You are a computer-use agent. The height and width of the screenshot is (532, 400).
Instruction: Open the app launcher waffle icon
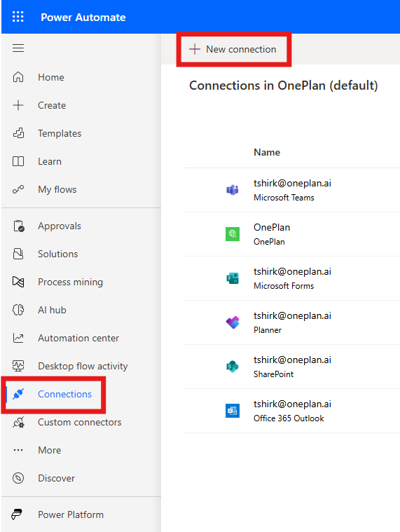pyautogui.click(x=18, y=17)
